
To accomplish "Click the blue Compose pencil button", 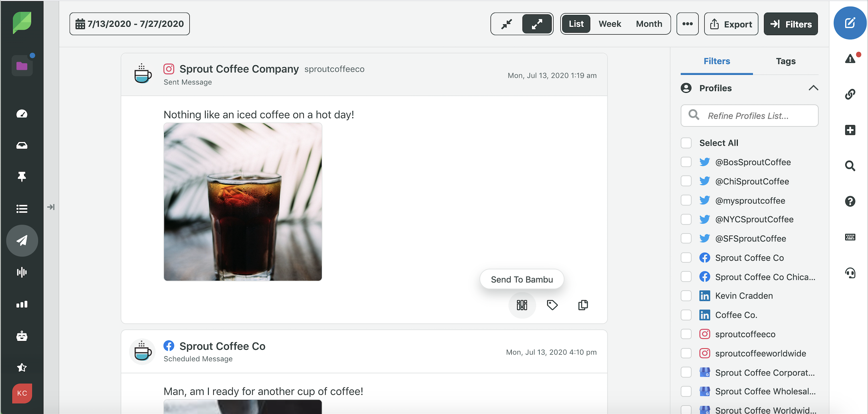I will [850, 23].
